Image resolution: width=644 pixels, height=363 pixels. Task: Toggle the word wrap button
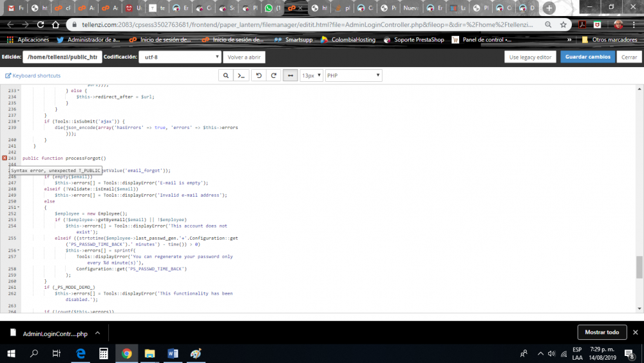[290, 75]
